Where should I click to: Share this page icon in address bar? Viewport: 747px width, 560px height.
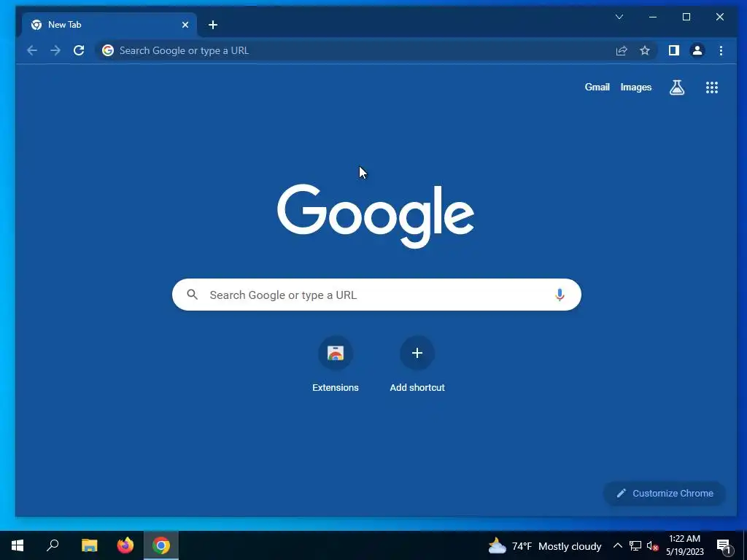[x=622, y=50]
